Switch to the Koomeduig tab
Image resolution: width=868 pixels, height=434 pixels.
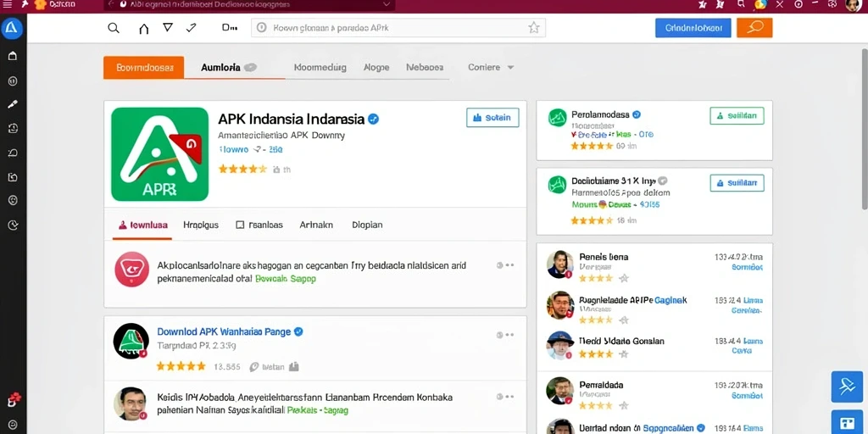click(320, 68)
